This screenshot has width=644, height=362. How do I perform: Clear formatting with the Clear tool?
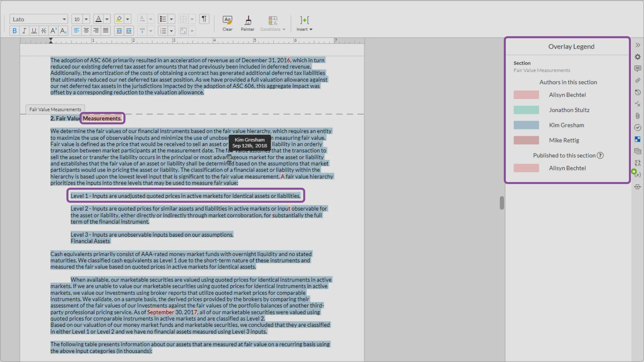pos(227,23)
